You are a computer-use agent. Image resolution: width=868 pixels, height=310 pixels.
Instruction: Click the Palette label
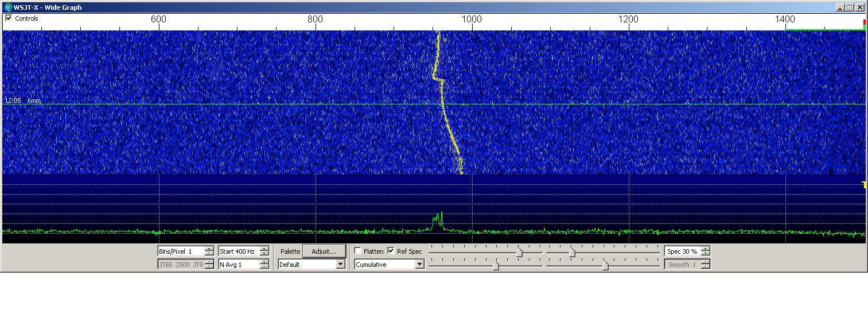point(290,251)
